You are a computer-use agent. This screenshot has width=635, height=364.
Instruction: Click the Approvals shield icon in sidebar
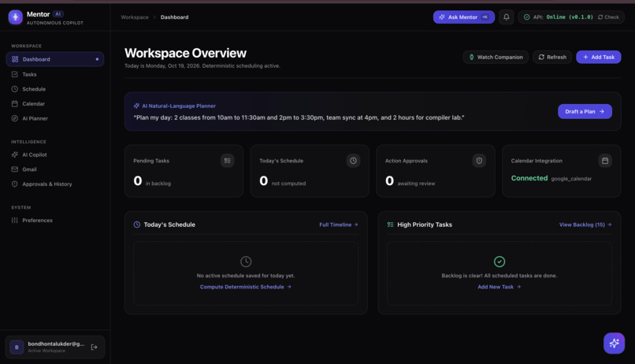point(15,184)
